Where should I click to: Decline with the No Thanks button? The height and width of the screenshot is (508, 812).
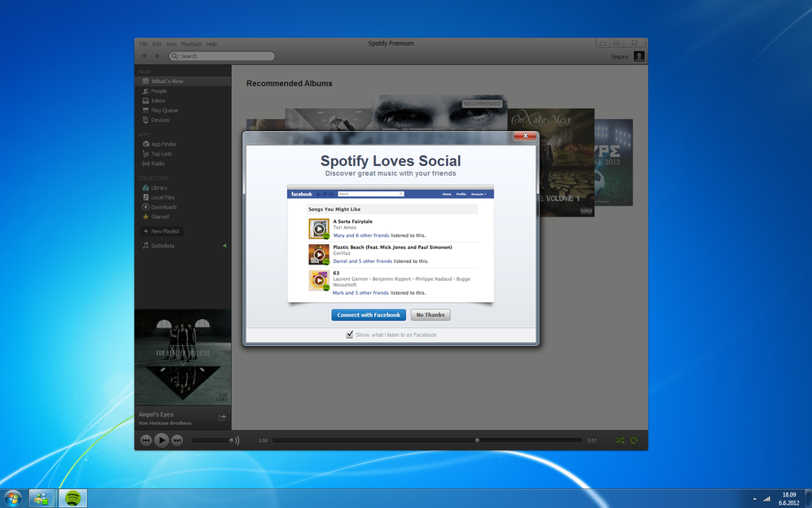[x=430, y=314]
